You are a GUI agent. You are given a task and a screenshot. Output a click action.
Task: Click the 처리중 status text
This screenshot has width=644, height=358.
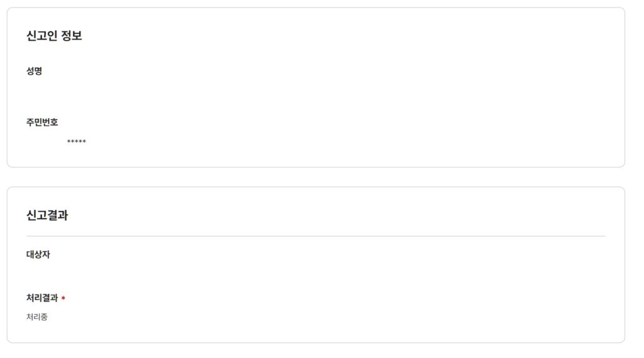(x=37, y=317)
